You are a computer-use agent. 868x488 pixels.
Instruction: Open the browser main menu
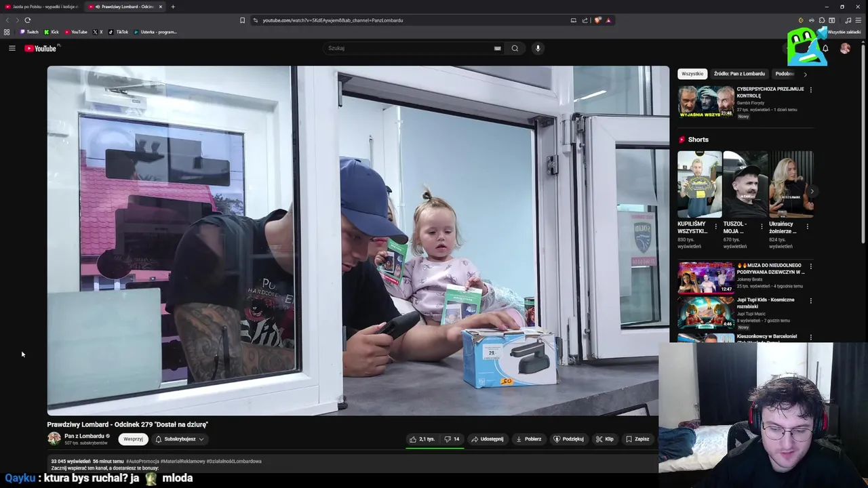(x=858, y=20)
